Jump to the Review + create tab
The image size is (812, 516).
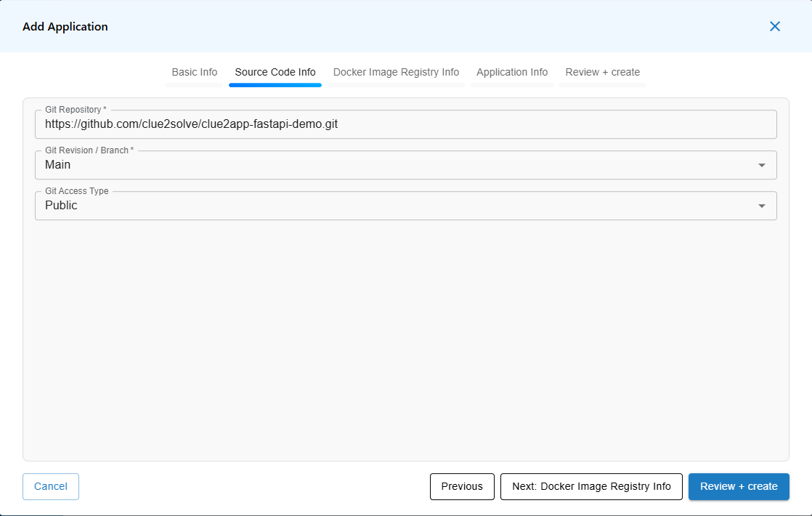click(602, 73)
